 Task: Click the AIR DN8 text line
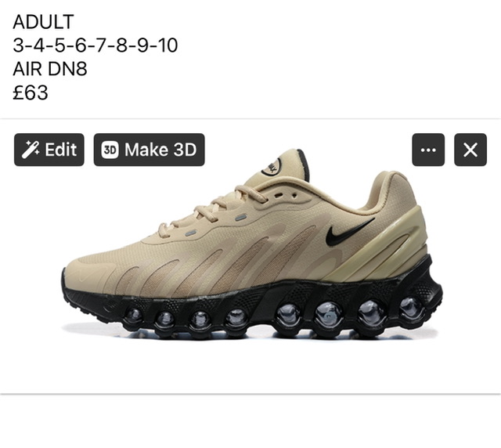pos(50,69)
